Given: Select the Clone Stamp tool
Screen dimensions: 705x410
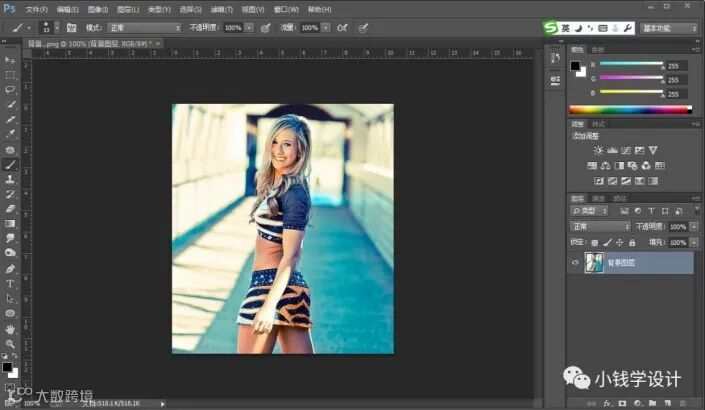Looking at the screenshot, I should [10, 179].
